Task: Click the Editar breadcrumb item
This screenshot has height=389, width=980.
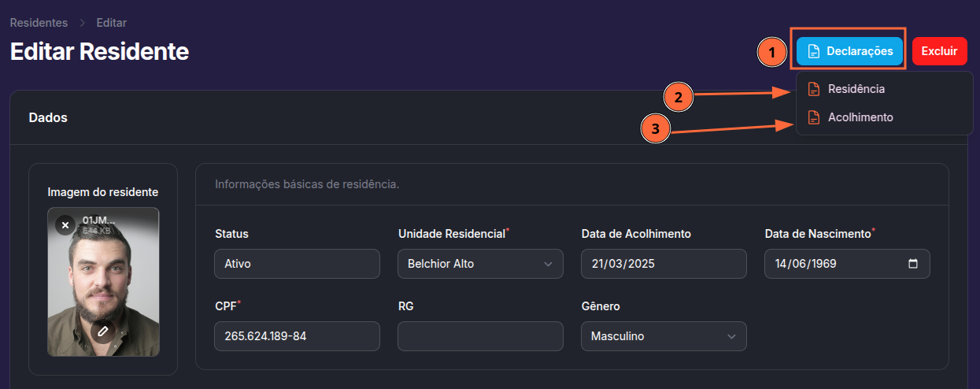Action: click(x=112, y=23)
